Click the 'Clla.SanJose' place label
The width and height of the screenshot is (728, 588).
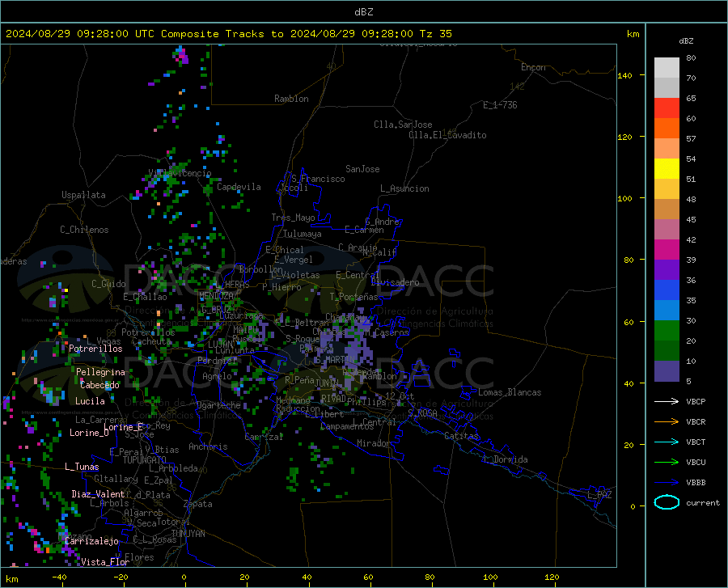(403, 125)
